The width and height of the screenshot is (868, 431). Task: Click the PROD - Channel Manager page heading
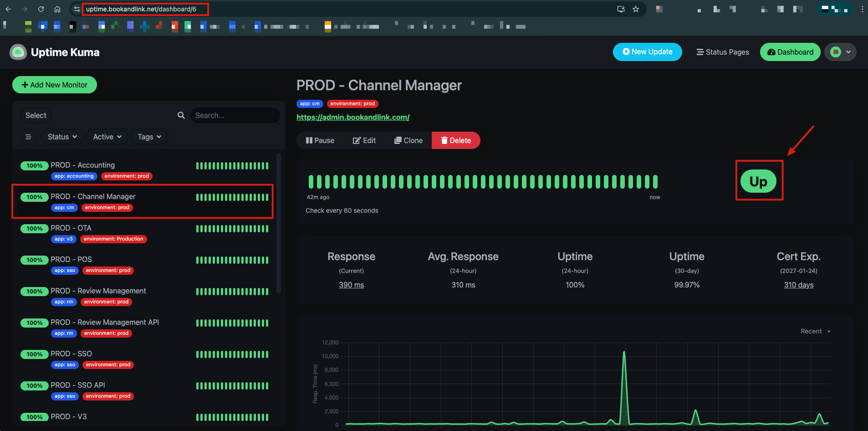click(x=379, y=85)
